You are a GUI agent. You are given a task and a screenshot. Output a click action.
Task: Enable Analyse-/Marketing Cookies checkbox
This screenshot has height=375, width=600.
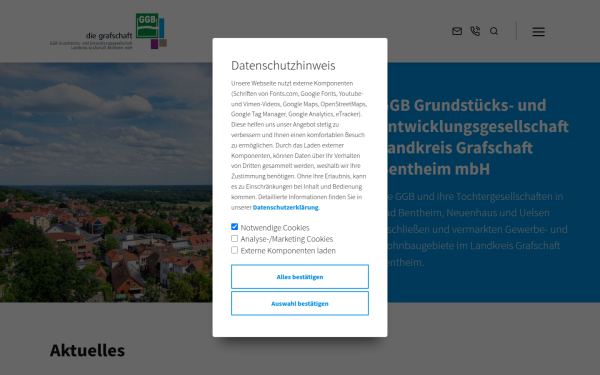point(235,238)
